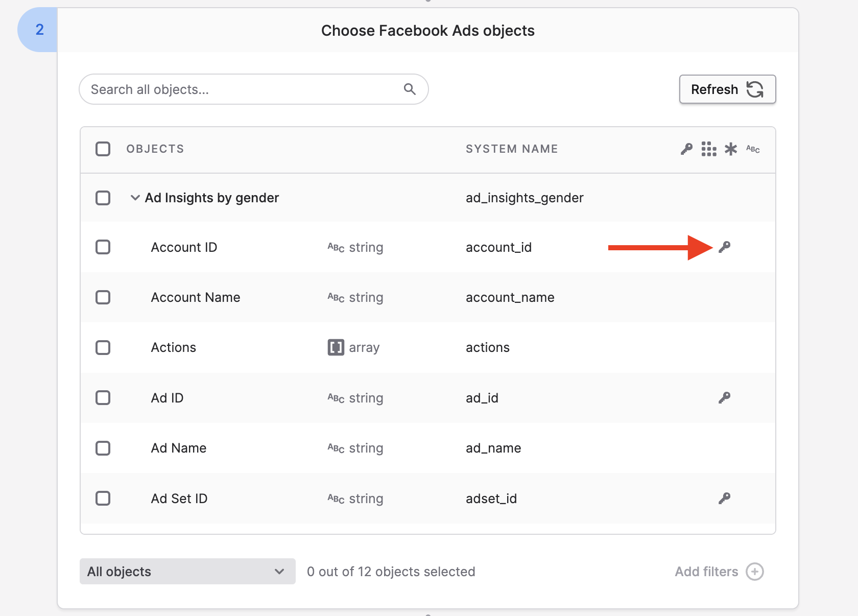
Task: Click the actions system name
Action: click(x=488, y=348)
